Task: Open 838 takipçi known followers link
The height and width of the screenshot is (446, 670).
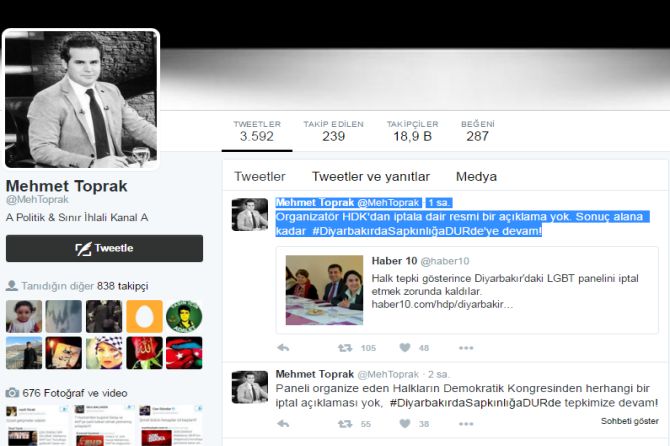Action: tap(122, 286)
